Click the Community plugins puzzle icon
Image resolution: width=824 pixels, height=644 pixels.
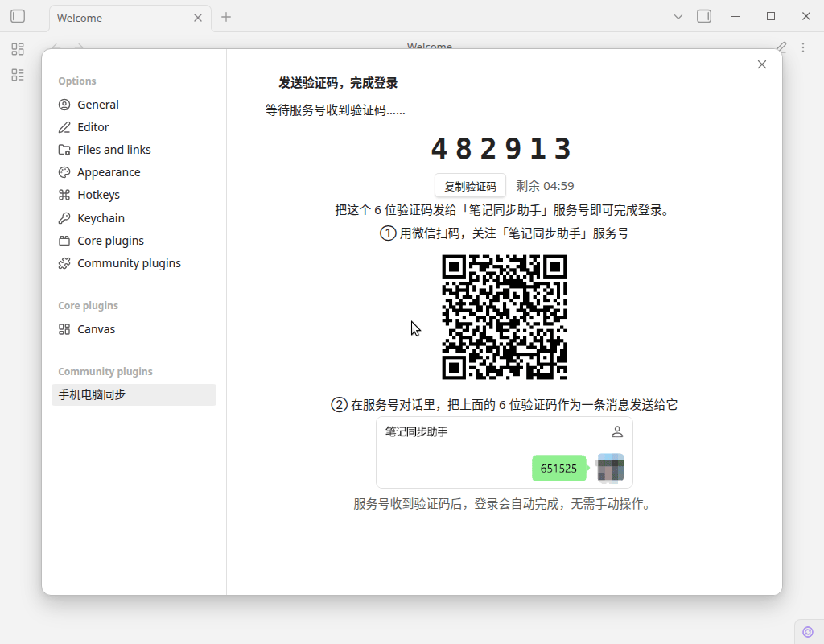64,263
